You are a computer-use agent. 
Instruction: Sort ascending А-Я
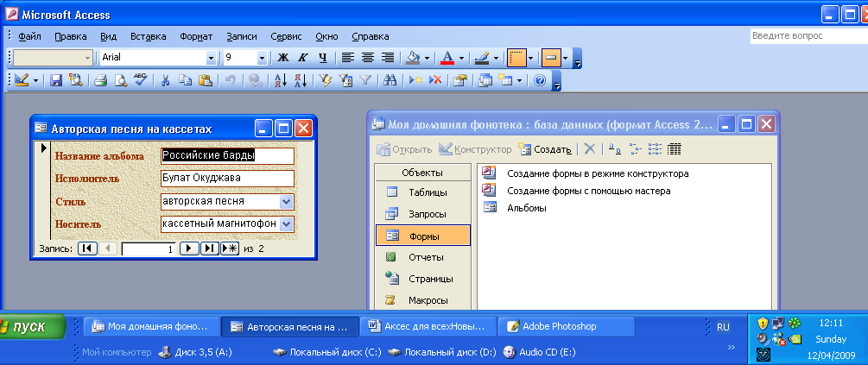281,81
